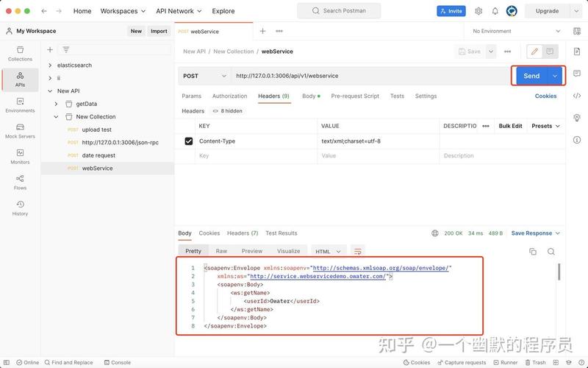This screenshot has width=588, height=368.
Task: Open History in the sidebar
Action: pyautogui.click(x=21, y=208)
